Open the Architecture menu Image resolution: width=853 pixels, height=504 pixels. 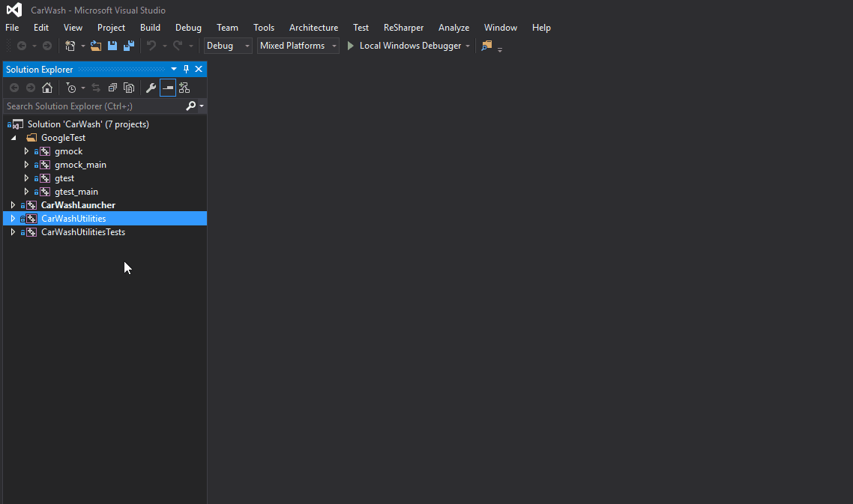click(x=313, y=27)
